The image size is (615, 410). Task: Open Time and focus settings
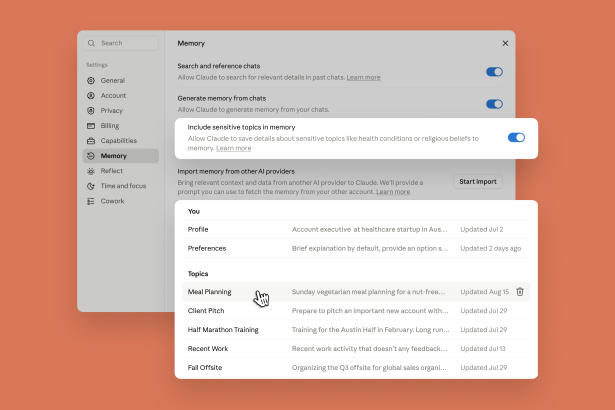121,186
